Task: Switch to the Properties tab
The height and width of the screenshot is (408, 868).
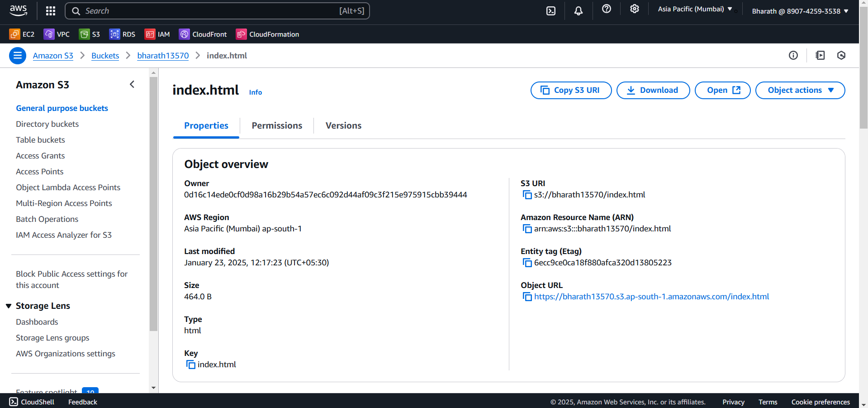Action: [x=206, y=126]
